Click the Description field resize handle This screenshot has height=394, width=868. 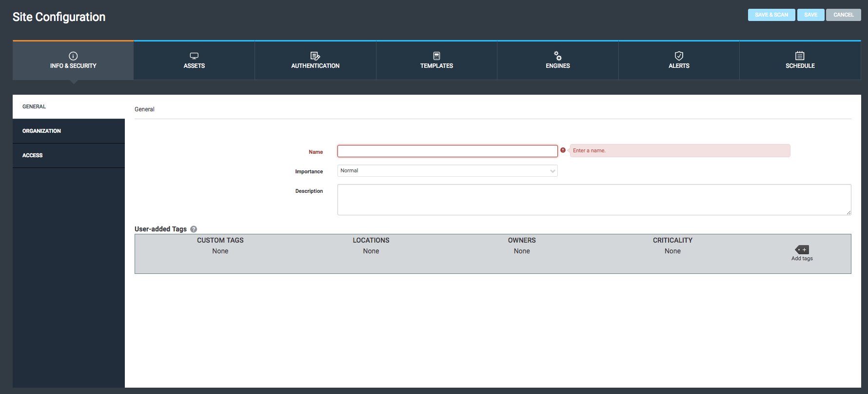click(848, 212)
